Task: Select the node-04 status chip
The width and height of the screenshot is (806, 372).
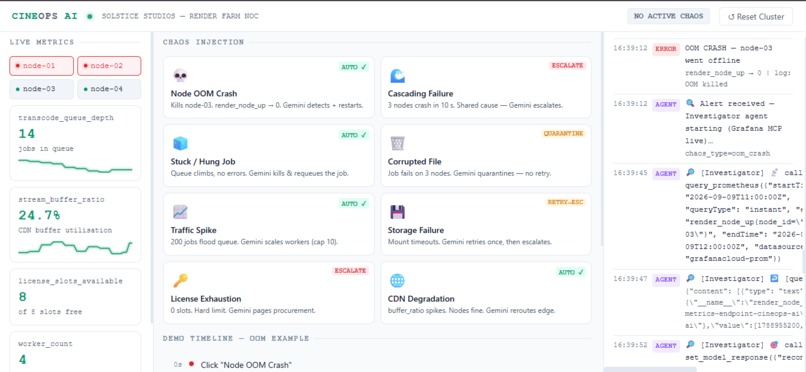Action: tap(109, 89)
